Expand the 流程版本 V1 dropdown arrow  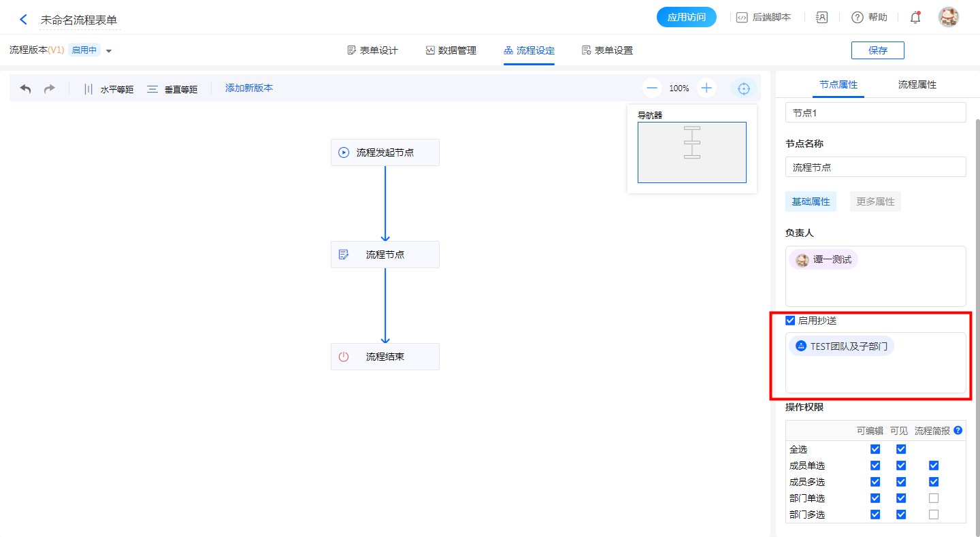pyautogui.click(x=109, y=51)
